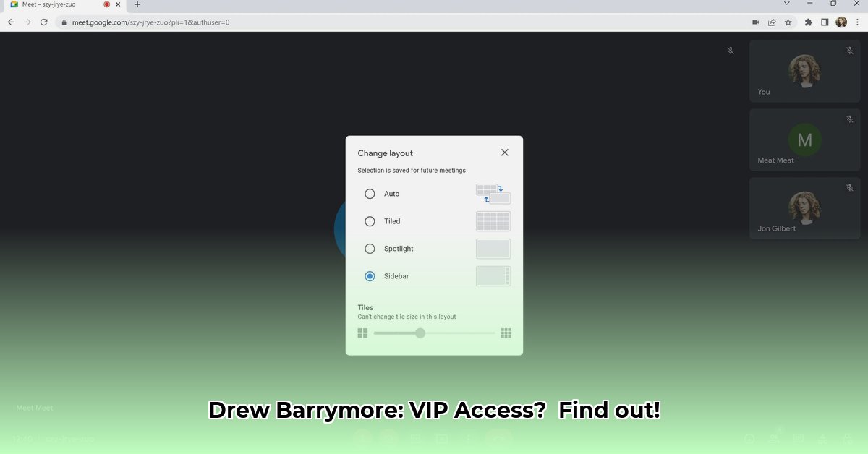Click the avatar photo in the You tile

click(804, 70)
